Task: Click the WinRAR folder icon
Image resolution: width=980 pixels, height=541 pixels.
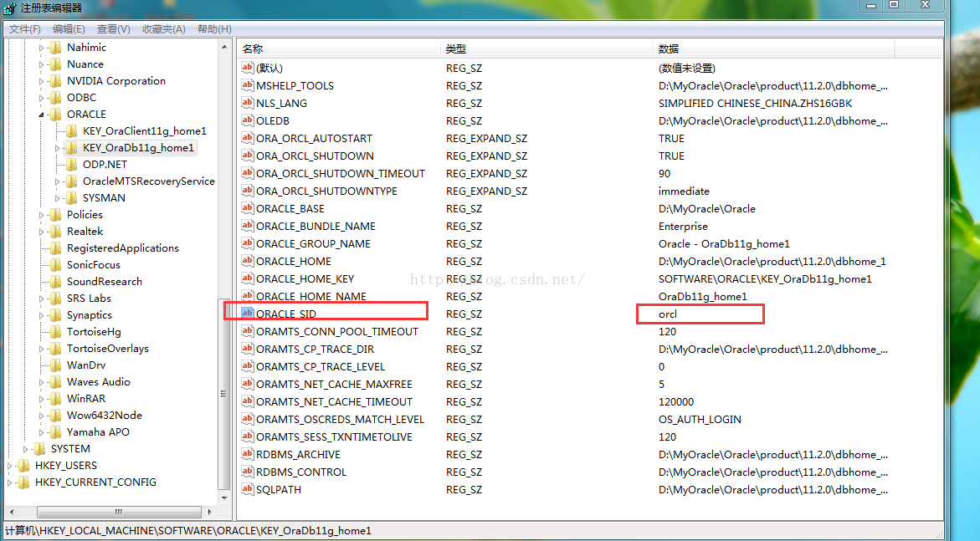Action: tap(55, 399)
